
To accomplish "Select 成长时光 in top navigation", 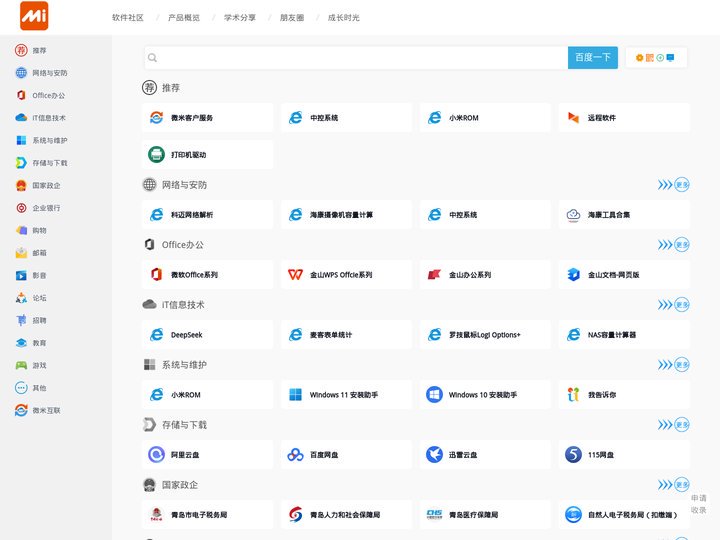I will coord(343,17).
